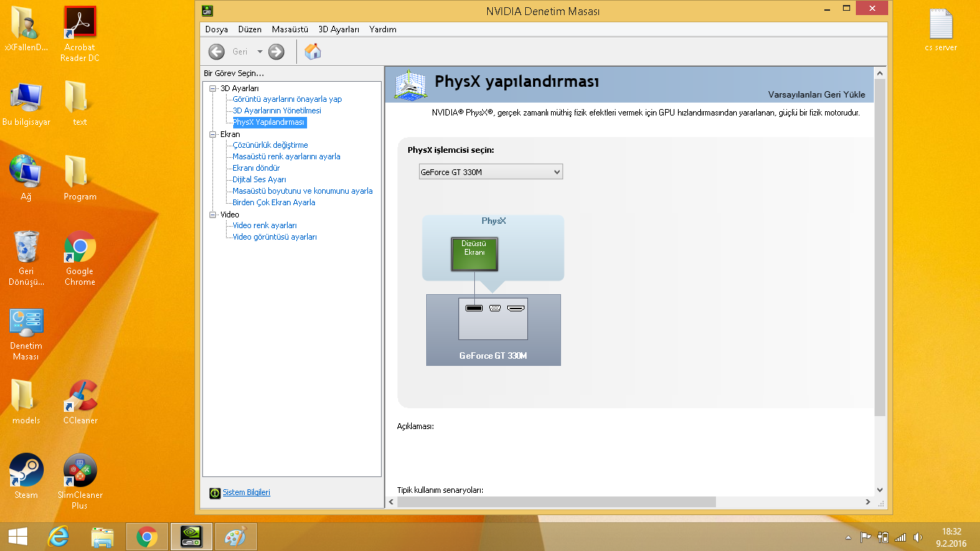The width and height of the screenshot is (980, 551).
Task: Open the Yardım menu
Action: (383, 29)
